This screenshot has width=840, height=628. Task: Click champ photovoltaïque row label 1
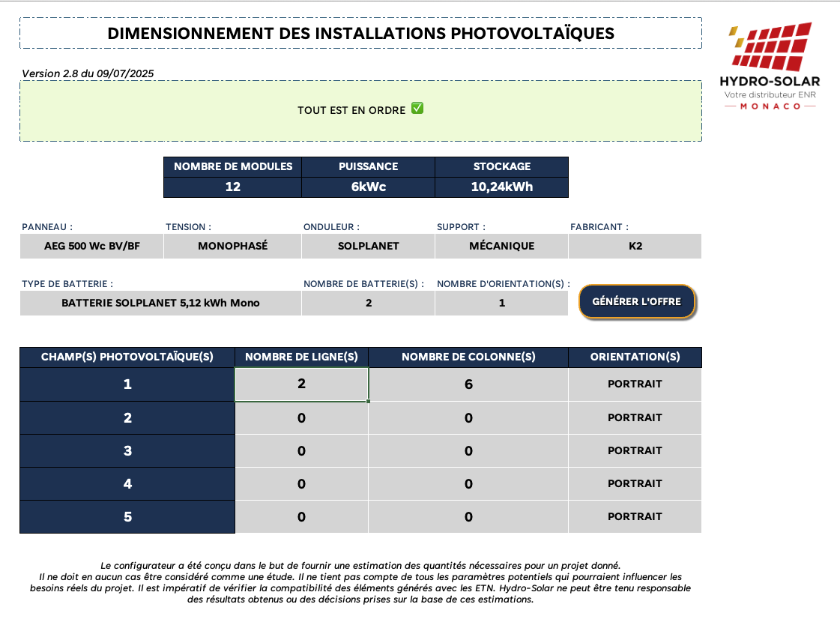coord(127,384)
